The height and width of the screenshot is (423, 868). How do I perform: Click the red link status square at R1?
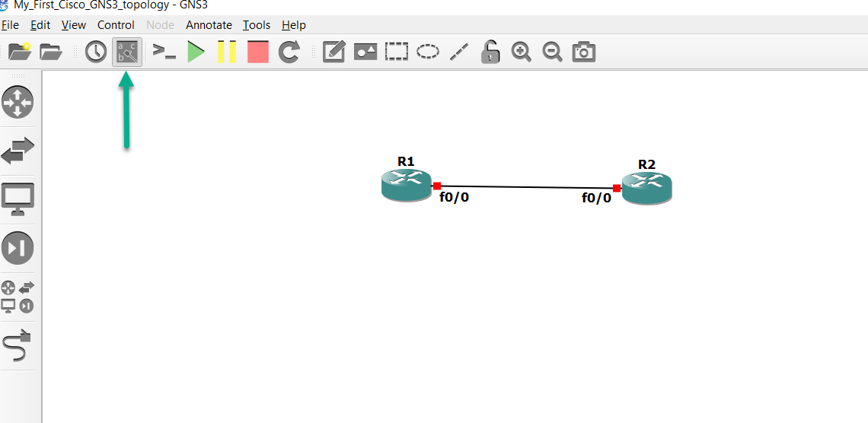point(437,186)
